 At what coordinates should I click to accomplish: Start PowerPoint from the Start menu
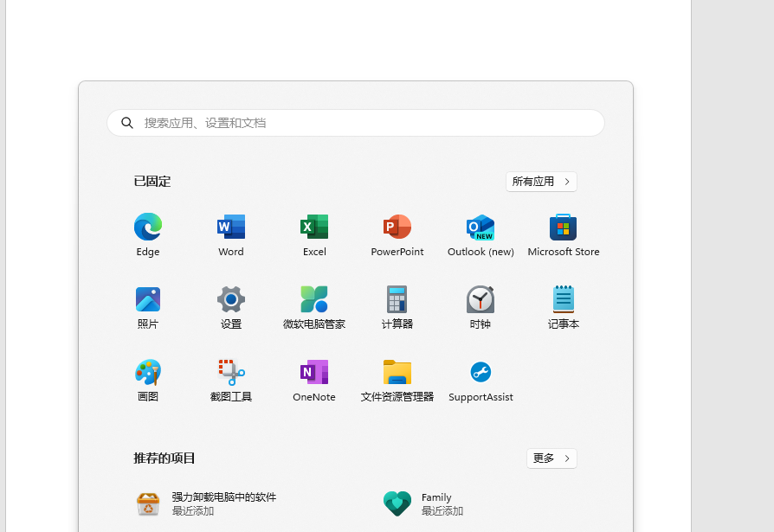click(397, 228)
